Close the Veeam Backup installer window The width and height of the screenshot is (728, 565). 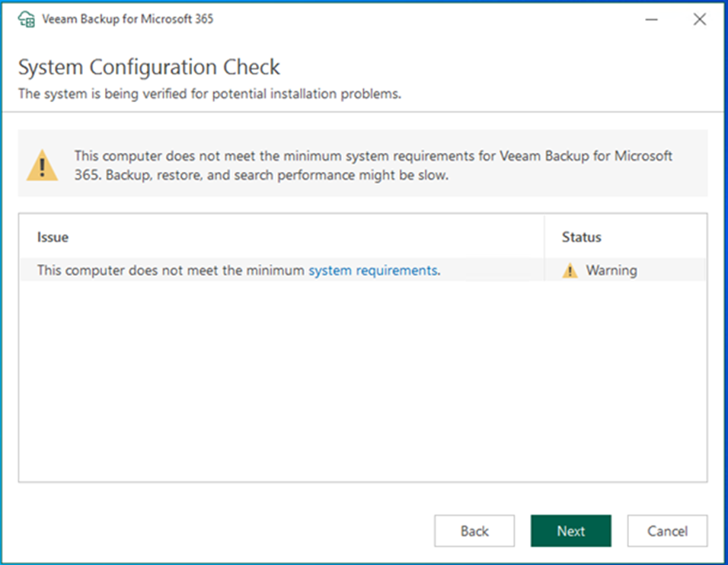pos(700,19)
